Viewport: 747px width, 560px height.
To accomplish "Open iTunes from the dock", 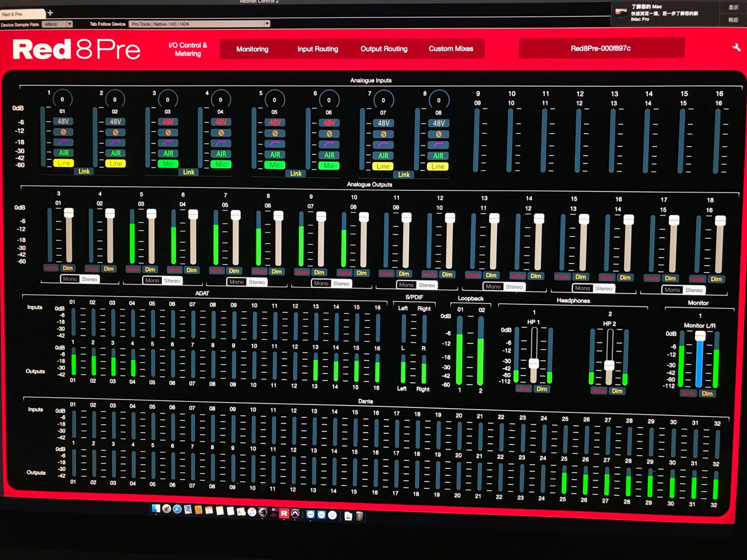I will coord(252,512).
